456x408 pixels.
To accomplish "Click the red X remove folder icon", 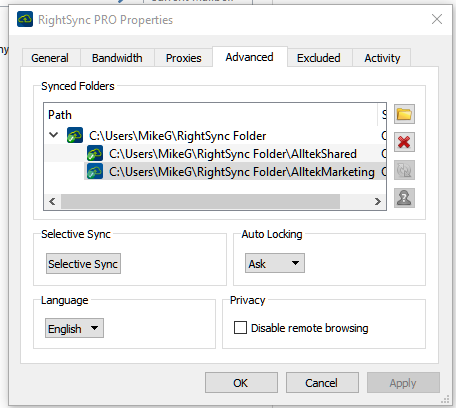I will 404,142.
